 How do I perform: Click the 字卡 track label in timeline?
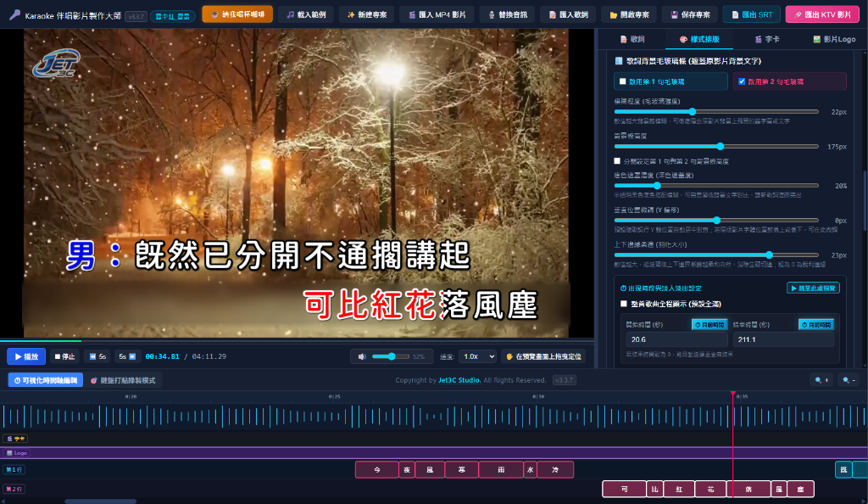15,439
